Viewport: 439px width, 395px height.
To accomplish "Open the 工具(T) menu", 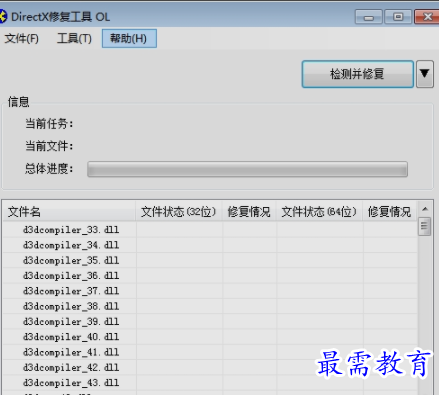I will click(x=74, y=38).
